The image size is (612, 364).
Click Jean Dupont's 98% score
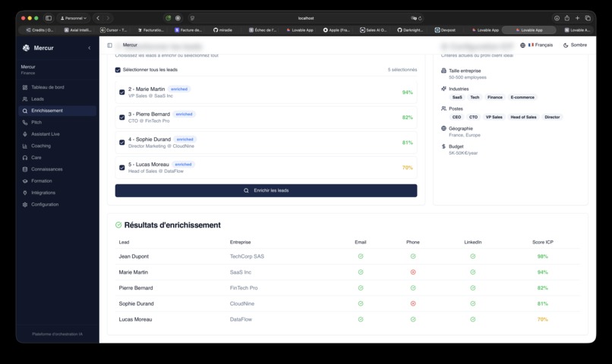(543, 256)
